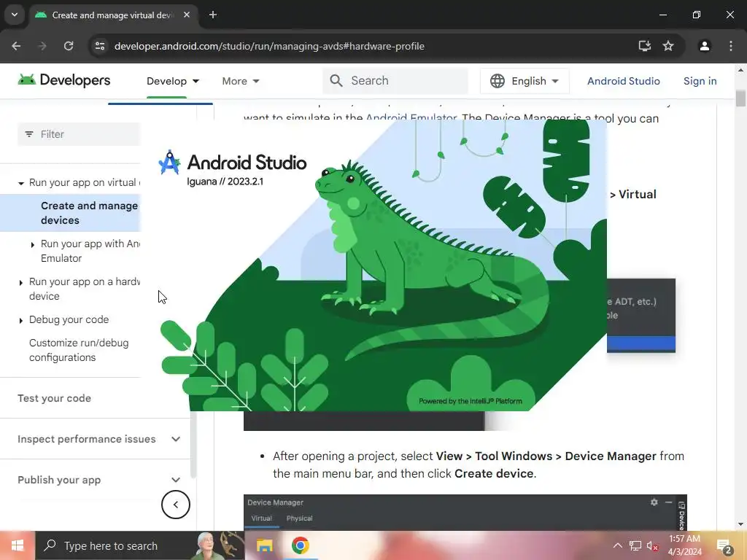
Task: Switch to the Virtual tab in Device Manager
Action: (x=262, y=518)
